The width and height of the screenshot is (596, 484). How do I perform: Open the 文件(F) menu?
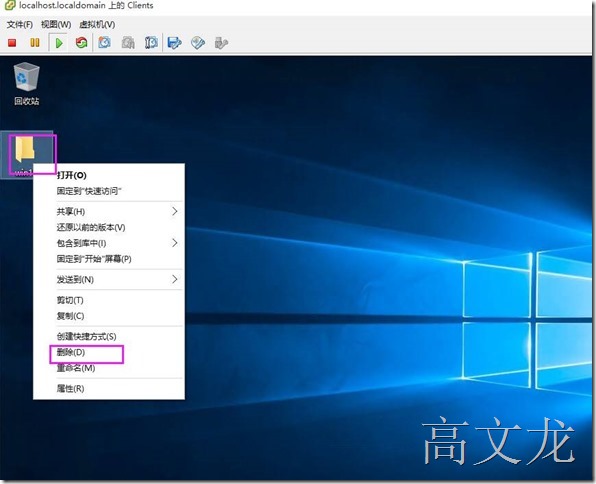click(x=20, y=25)
